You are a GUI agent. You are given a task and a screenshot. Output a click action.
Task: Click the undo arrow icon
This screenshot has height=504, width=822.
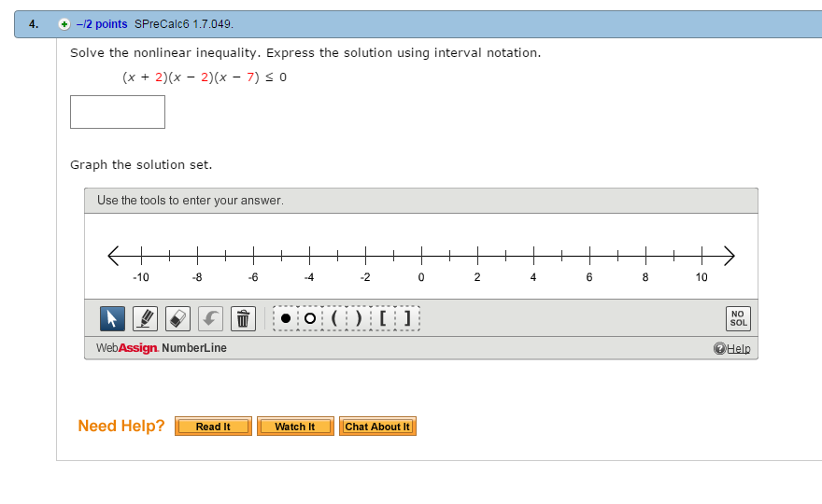(210, 318)
